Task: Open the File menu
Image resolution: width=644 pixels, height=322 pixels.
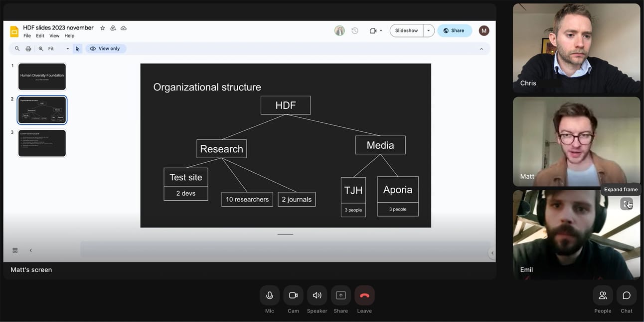Action: [27, 36]
